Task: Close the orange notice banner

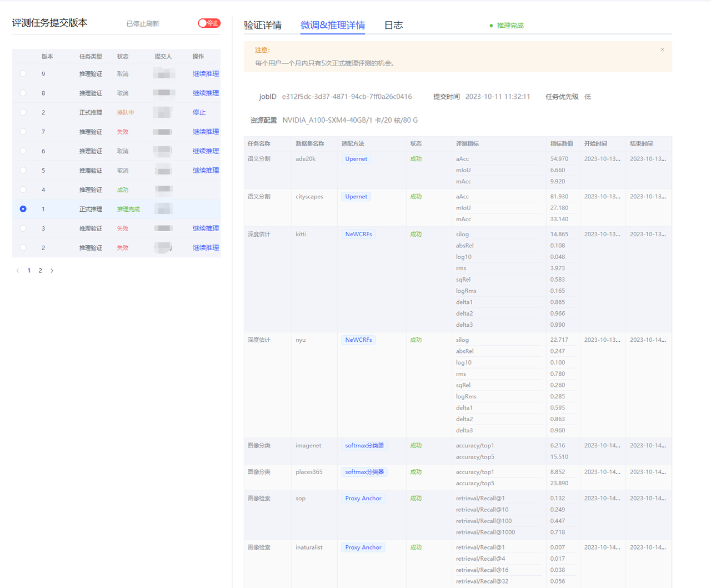Action: 662,49
